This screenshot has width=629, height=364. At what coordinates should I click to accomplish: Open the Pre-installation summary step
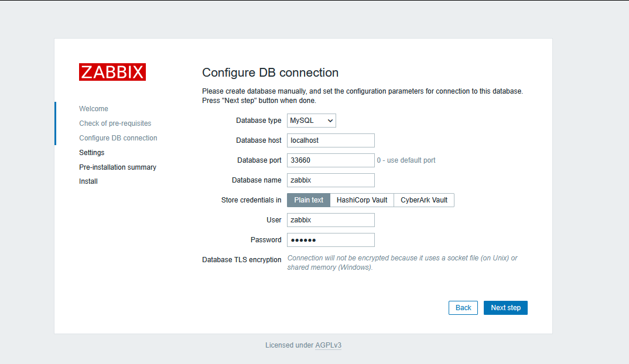(x=117, y=167)
